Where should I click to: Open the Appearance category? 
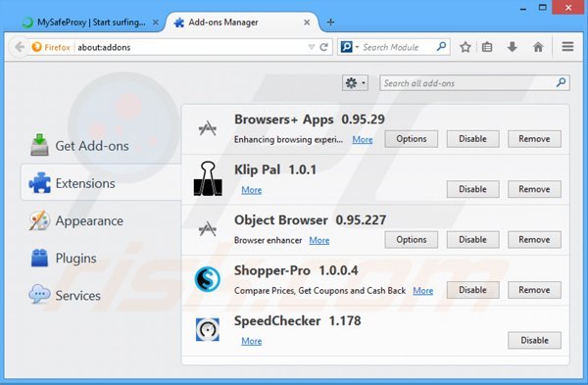pos(76,220)
